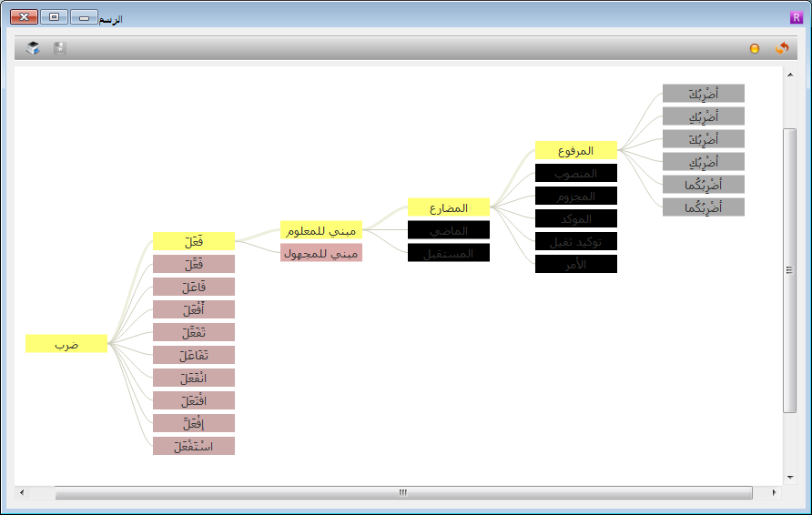Image resolution: width=812 pixels, height=515 pixels.
Task: Click the orange undo arrow icon
Action: pos(781,48)
